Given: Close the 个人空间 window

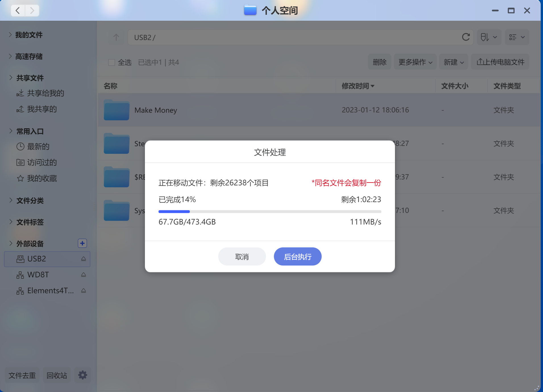Looking at the screenshot, I should coord(527,11).
